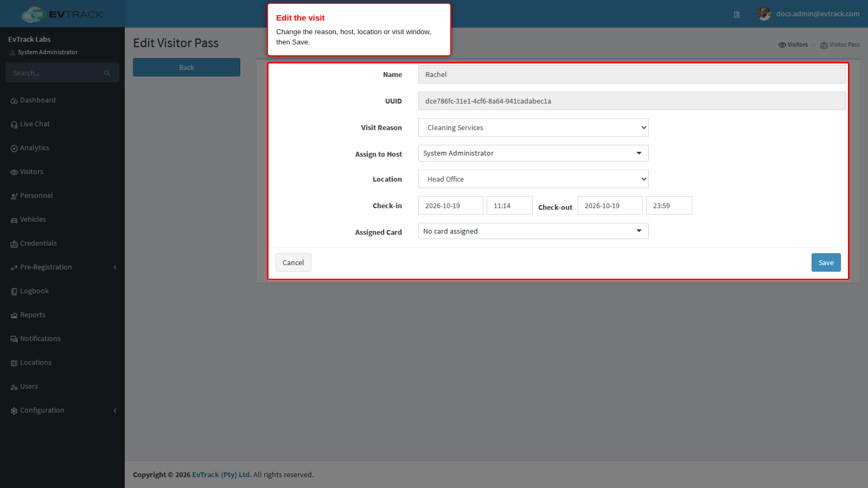Open the door icon in top bar
868x488 pixels.
(x=737, y=15)
